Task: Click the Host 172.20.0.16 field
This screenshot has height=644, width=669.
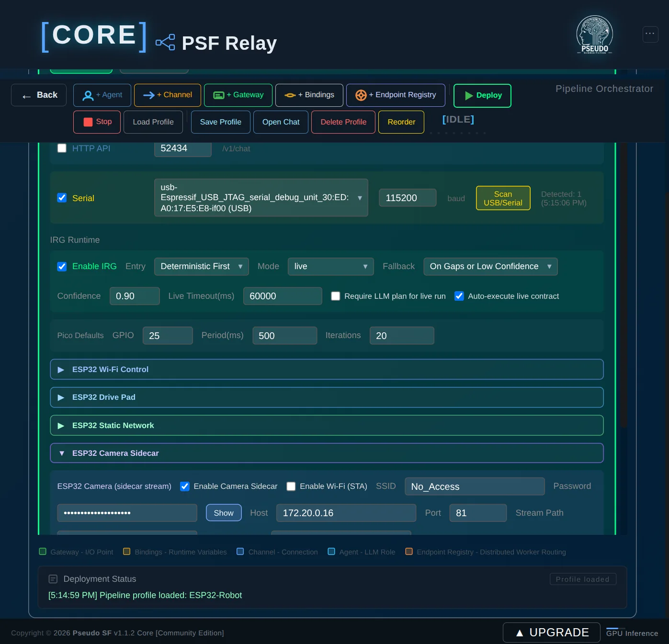Action: [x=346, y=513]
